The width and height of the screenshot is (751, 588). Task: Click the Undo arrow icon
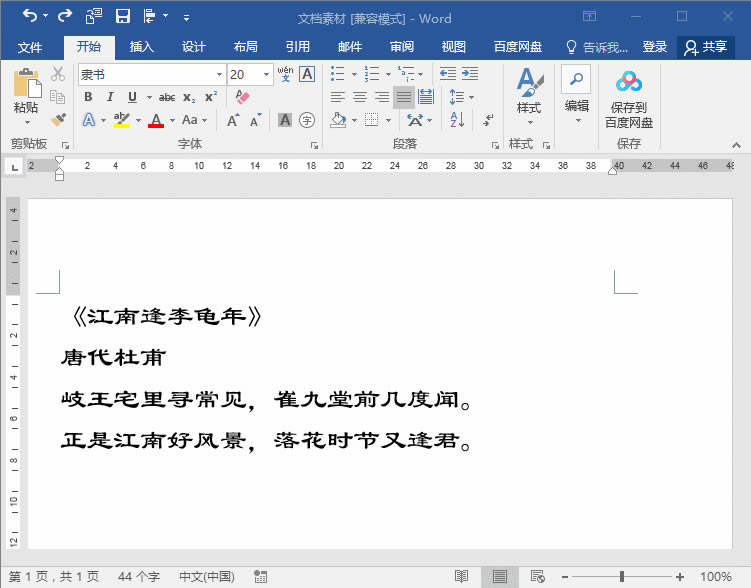point(30,16)
